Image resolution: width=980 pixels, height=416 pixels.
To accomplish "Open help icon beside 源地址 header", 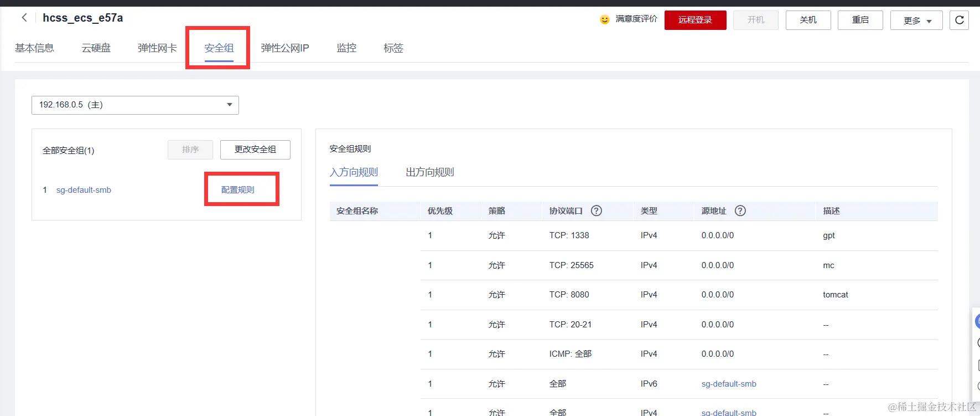I will pos(740,210).
